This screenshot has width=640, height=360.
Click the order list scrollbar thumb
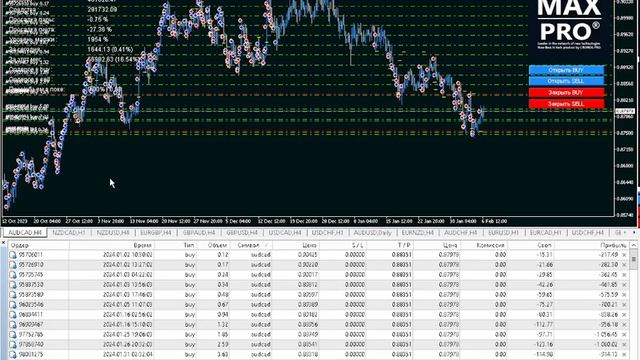tap(633, 259)
